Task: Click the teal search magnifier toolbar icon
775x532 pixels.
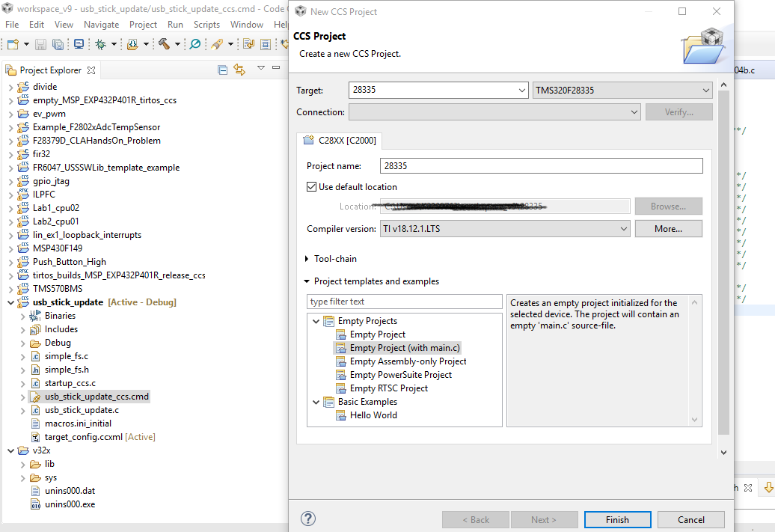Action: (195, 44)
